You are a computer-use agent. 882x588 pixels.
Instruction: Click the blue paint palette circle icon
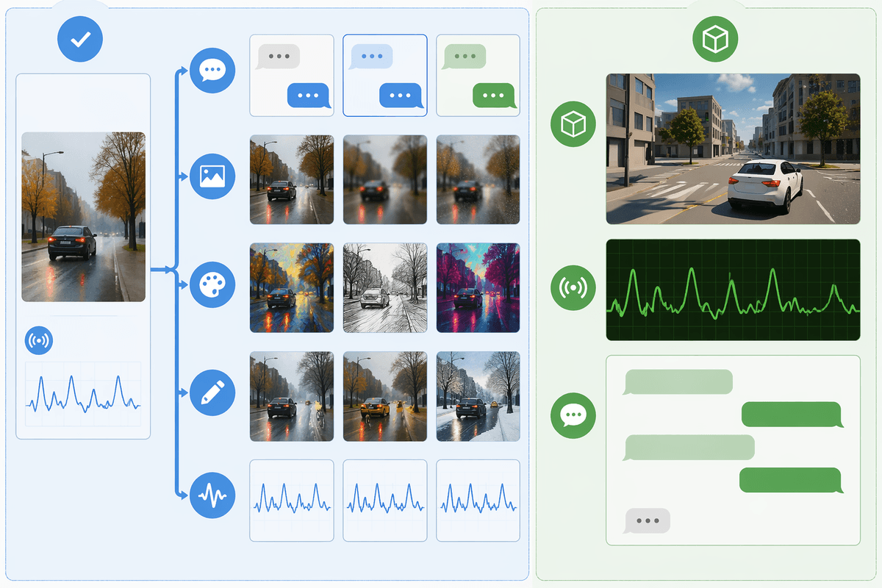212,284
